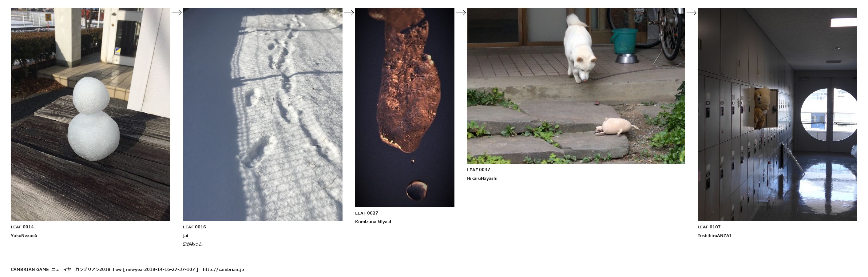This screenshot has width=868, height=277.
Task: Click the author name YukoNexus6
Action: pyautogui.click(x=24, y=236)
